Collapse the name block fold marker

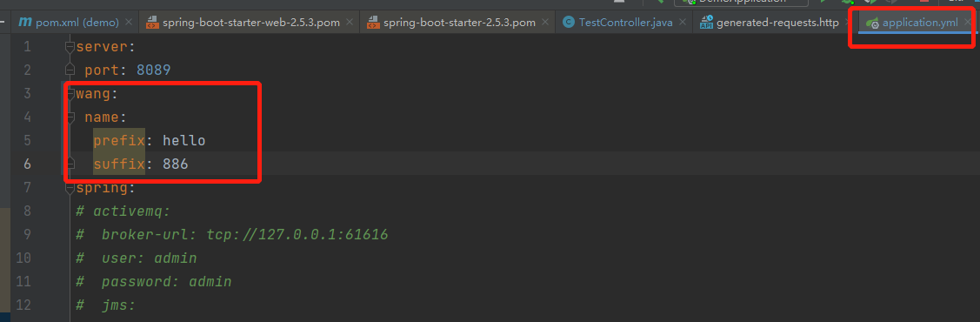click(70, 117)
